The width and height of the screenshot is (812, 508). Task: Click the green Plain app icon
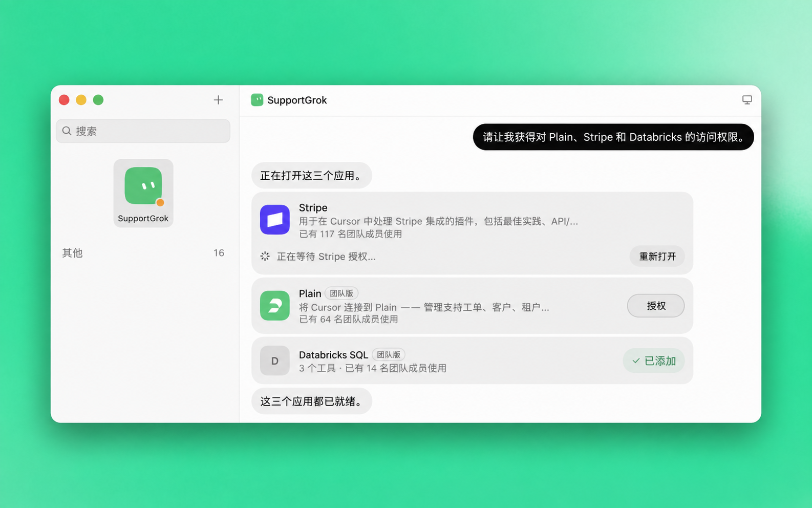tap(275, 306)
